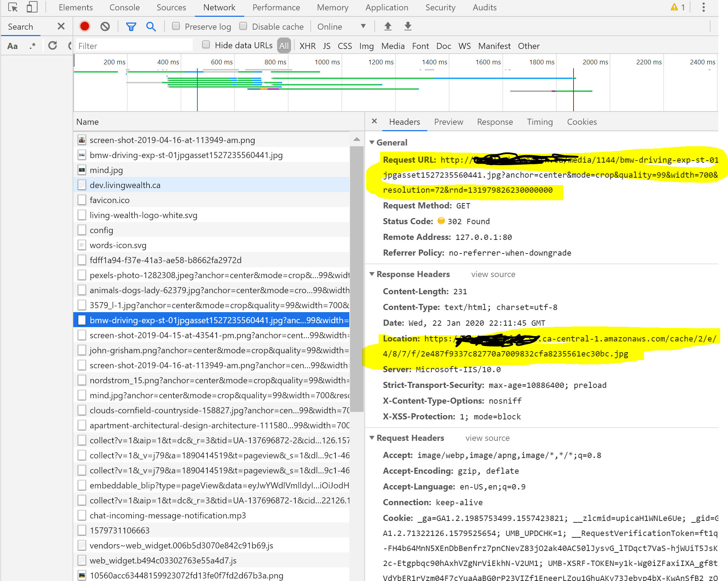Click the import HAR upload arrow icon
The image size is (728, 581).
click(388, 26)
